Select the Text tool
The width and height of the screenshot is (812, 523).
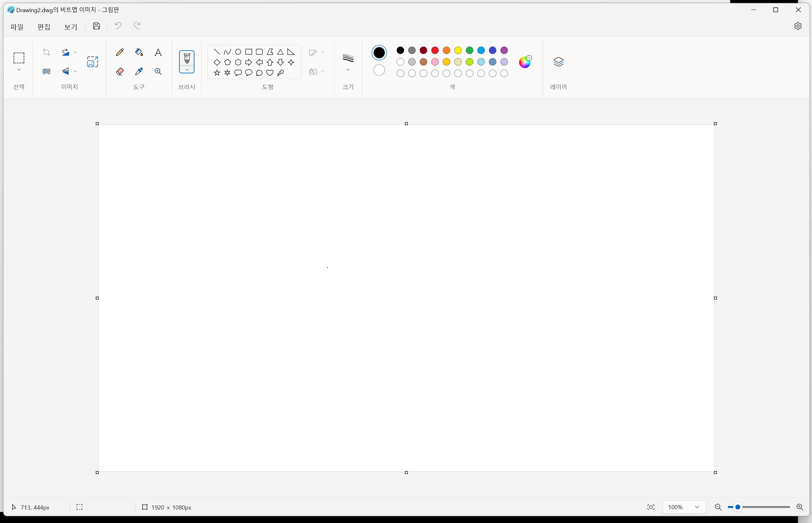click(158, 52)
